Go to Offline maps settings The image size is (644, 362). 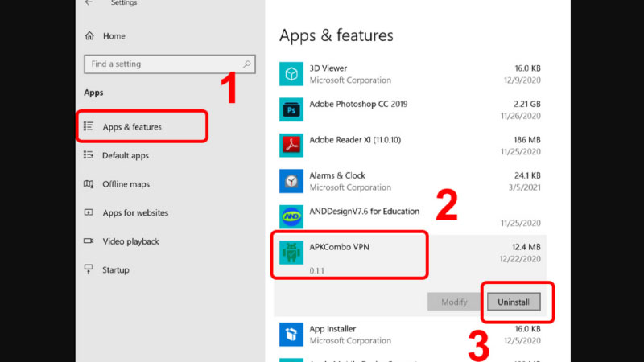(126, 184)
